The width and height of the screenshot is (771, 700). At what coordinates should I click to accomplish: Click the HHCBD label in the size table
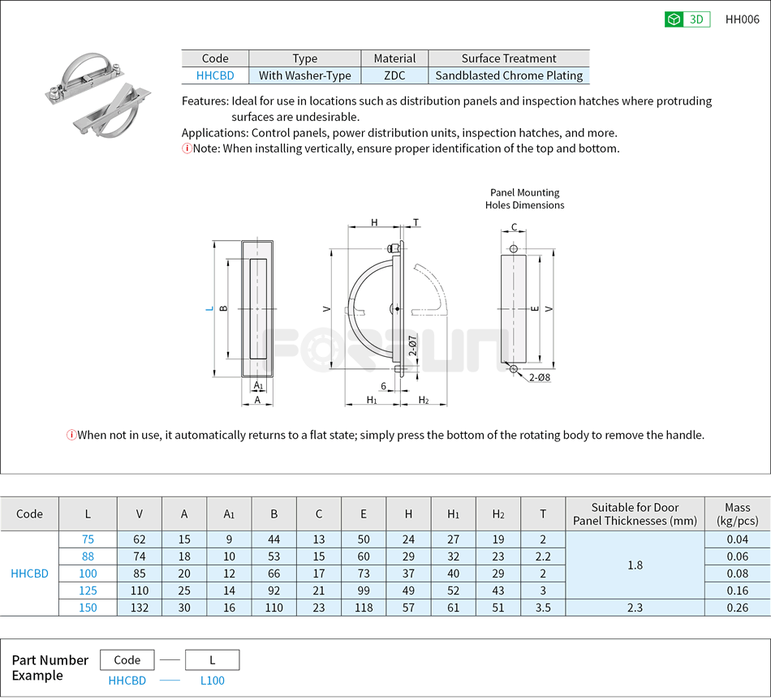[30, 573]
